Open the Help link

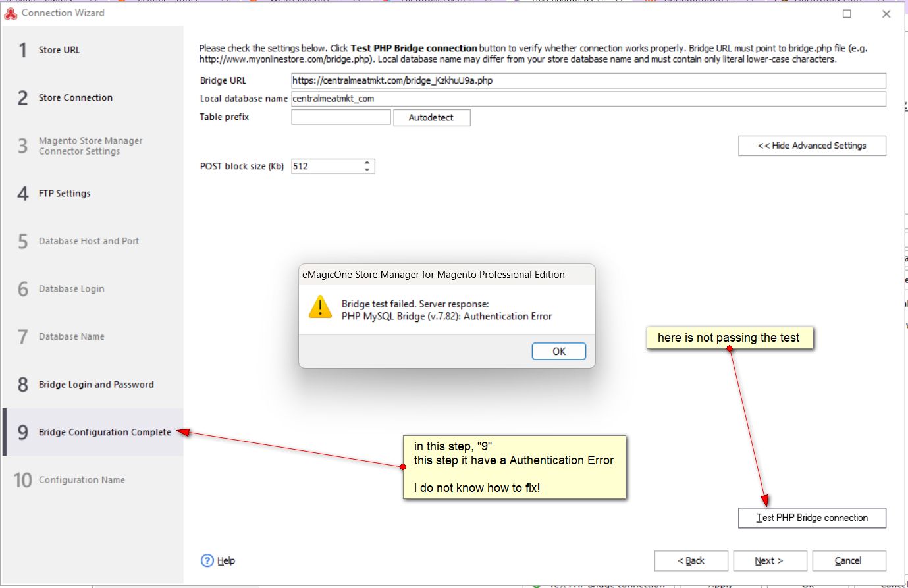tap(226, 560)
